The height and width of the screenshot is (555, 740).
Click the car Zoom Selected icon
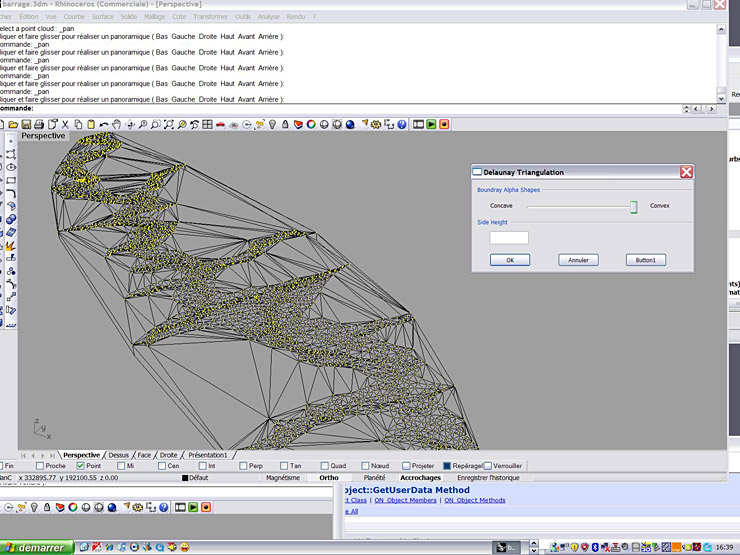[220, 125]
